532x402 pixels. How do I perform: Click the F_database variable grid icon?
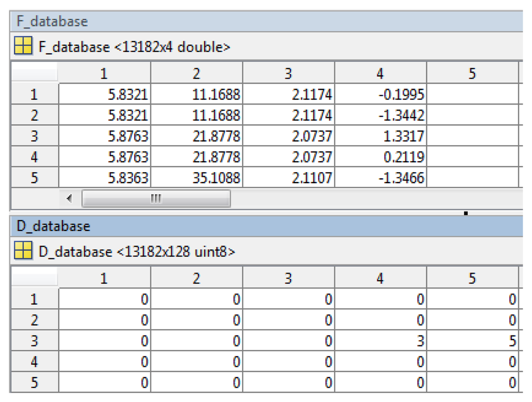pyautogui.click(x=23, y=45)
